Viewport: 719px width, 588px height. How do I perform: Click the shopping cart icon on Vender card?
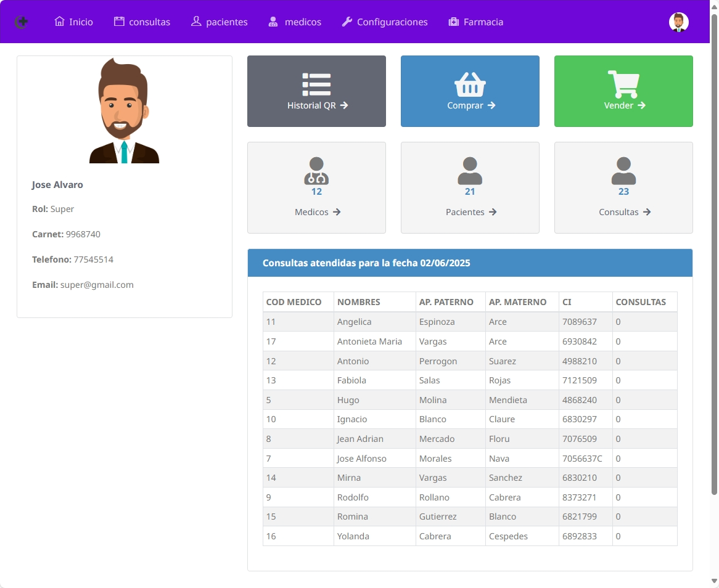(623, 84)
